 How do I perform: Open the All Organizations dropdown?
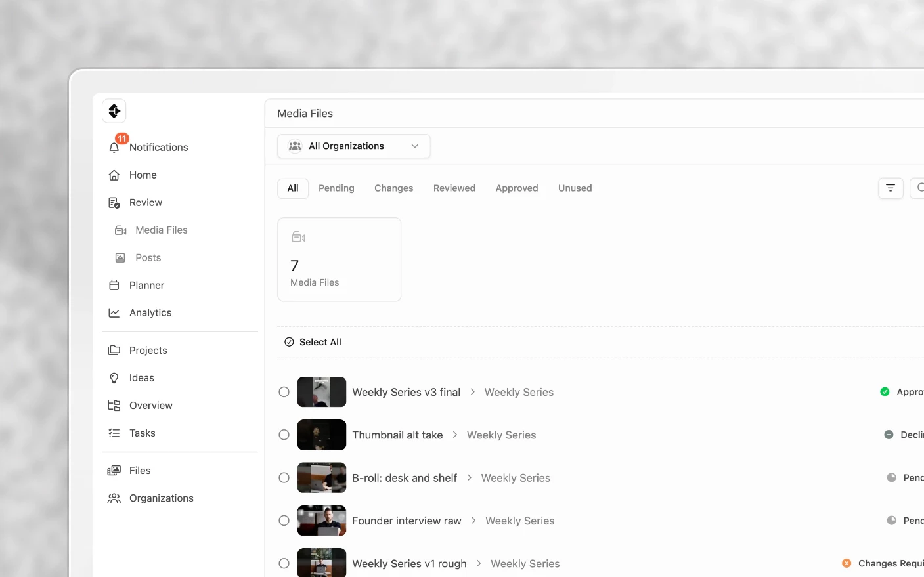coord(354,146)
